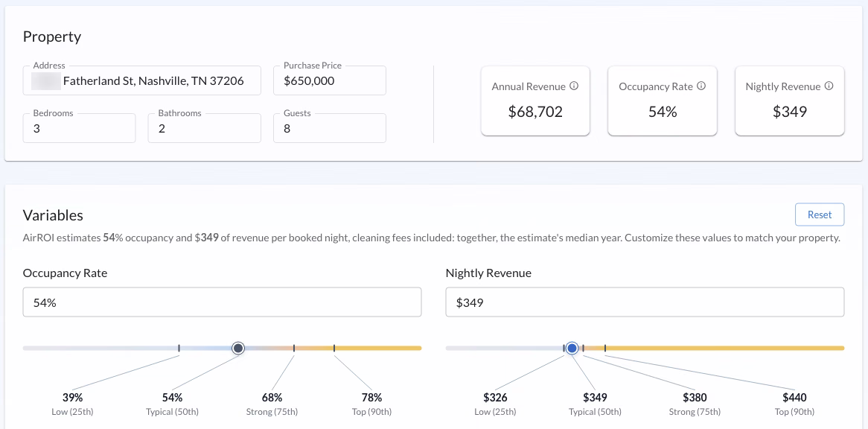Select the 54% Typical (50th) occupancy label
Screen dimensions: 868x429
coord(172,404)
